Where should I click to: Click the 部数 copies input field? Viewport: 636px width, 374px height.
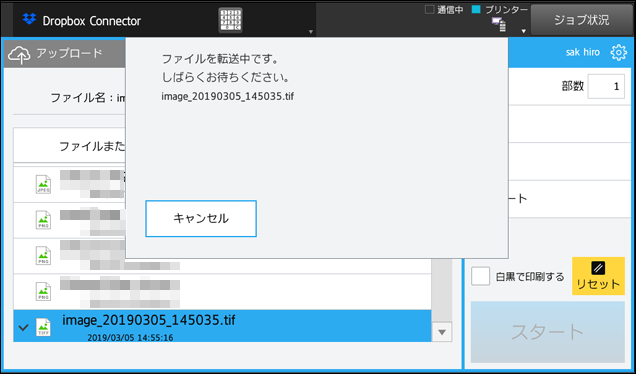point(606,86)
